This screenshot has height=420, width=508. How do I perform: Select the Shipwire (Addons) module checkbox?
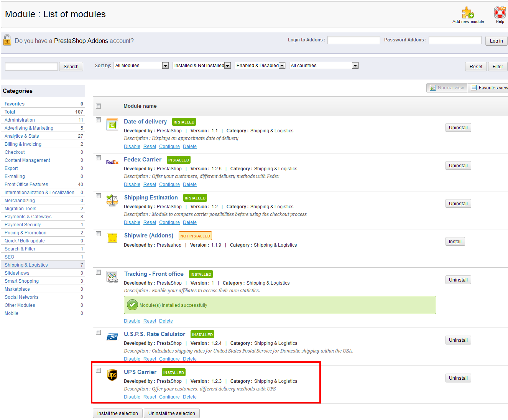(99, 234)
